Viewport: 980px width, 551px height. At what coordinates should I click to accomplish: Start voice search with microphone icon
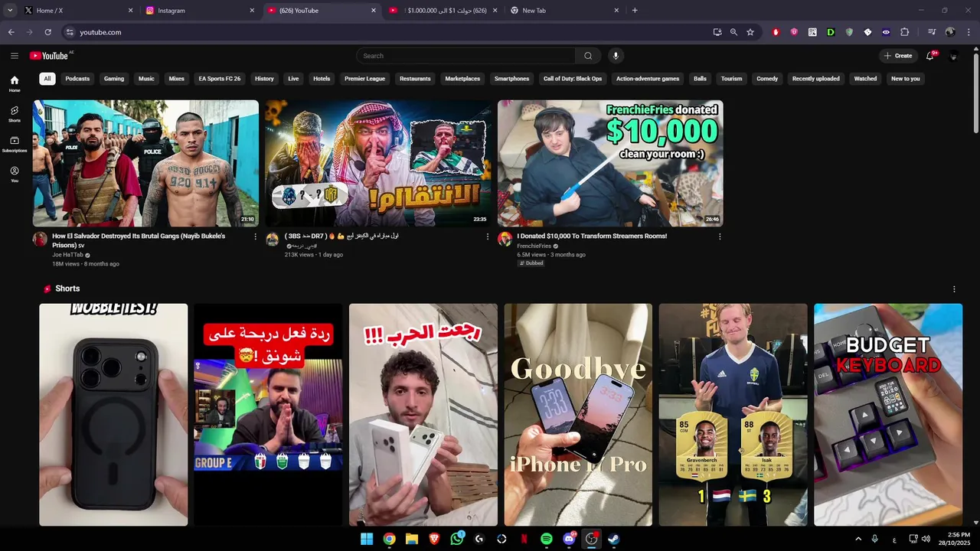click(x=615, y=56)
